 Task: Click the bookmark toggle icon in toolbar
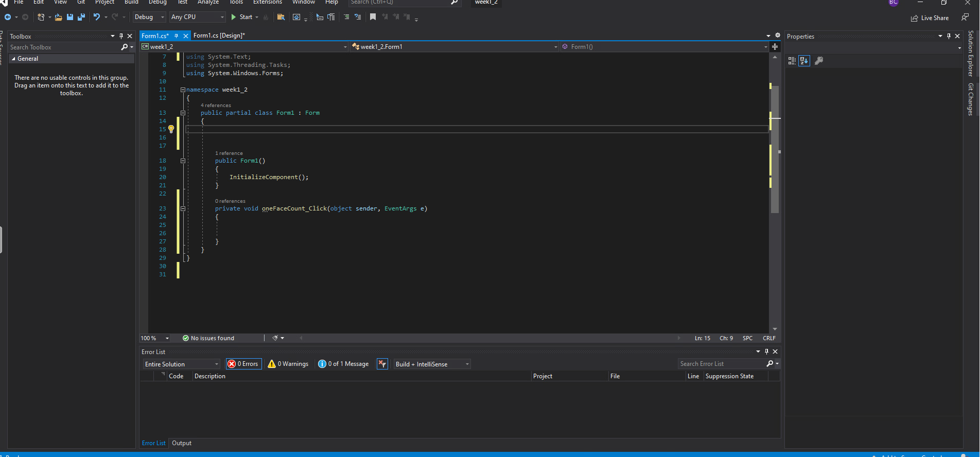point(373,17)
